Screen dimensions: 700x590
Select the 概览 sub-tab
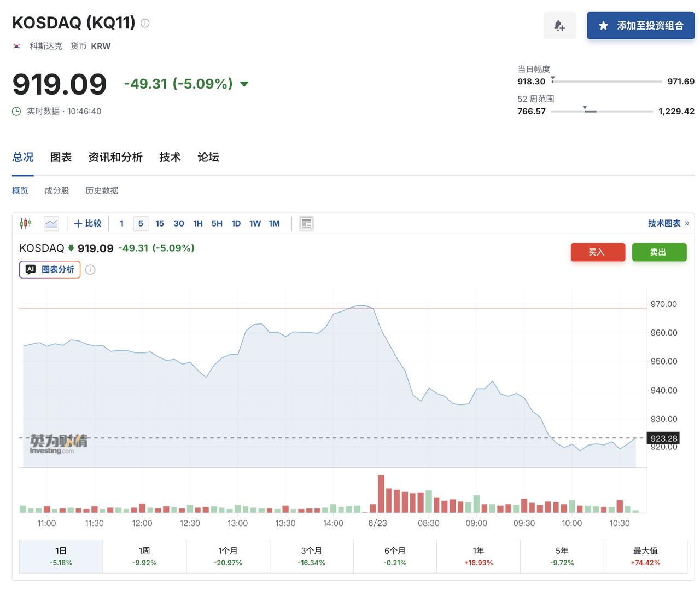click(x=20, y=190)
